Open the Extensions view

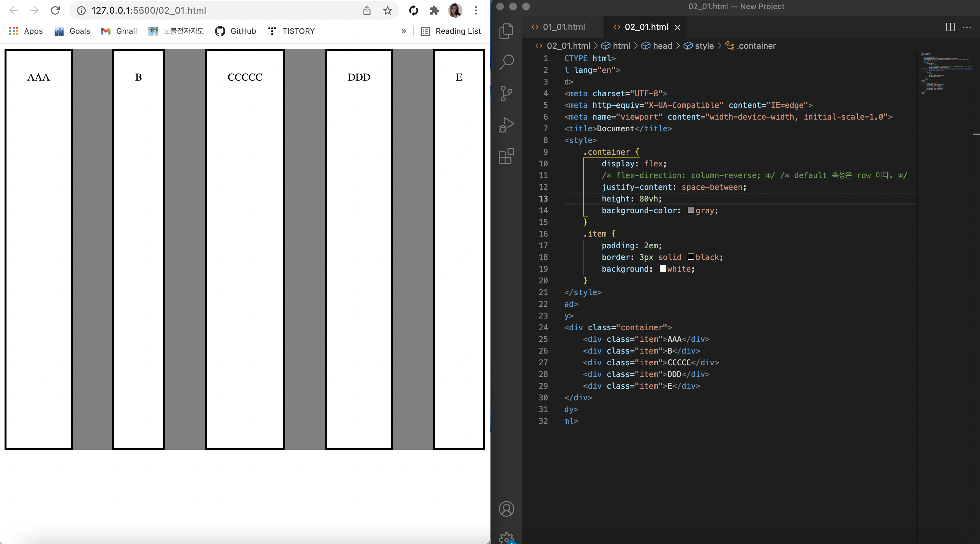click(506, 156)
